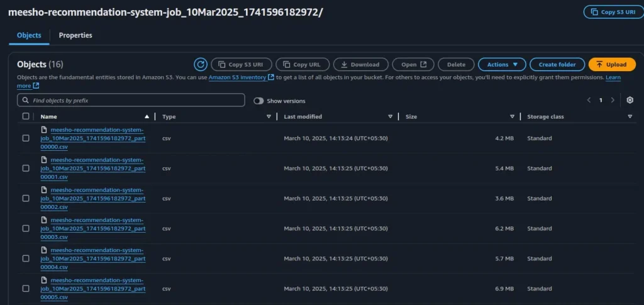644x305 pixels.
Task: Click timestamp March 10, 2025, 14:13:24
Action: [x=336, y=138]
